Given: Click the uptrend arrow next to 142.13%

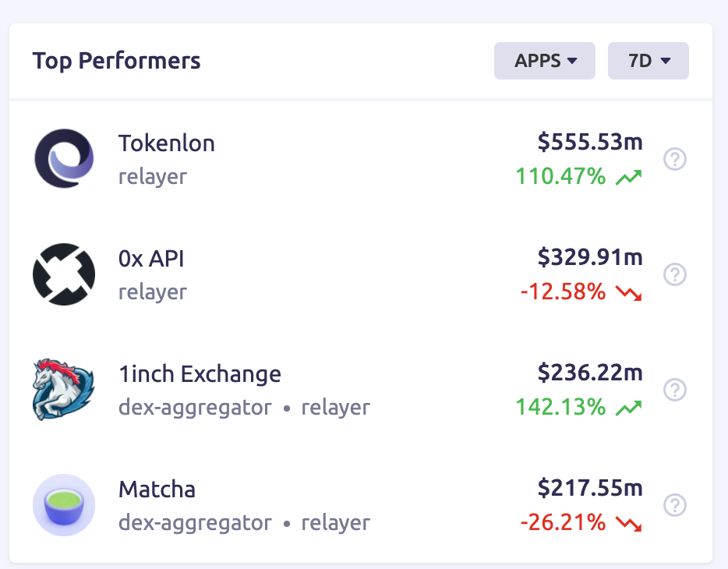Looking at the screenshot, I should coord(628,408).
